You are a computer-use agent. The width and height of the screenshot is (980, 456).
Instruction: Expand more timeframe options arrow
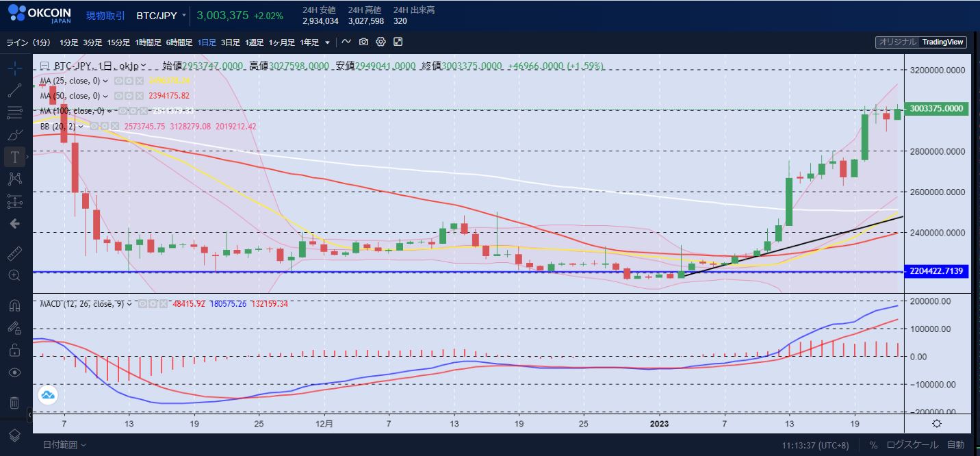(327, 42)
